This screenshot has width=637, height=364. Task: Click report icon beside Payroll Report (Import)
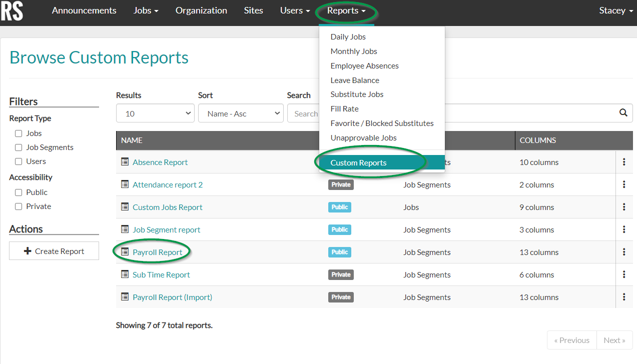click(125, 296)
